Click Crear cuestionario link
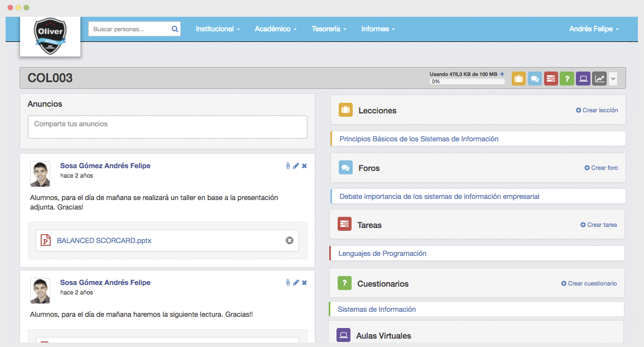644x347 pixels. pyautogui.click(x=589, y=283)
